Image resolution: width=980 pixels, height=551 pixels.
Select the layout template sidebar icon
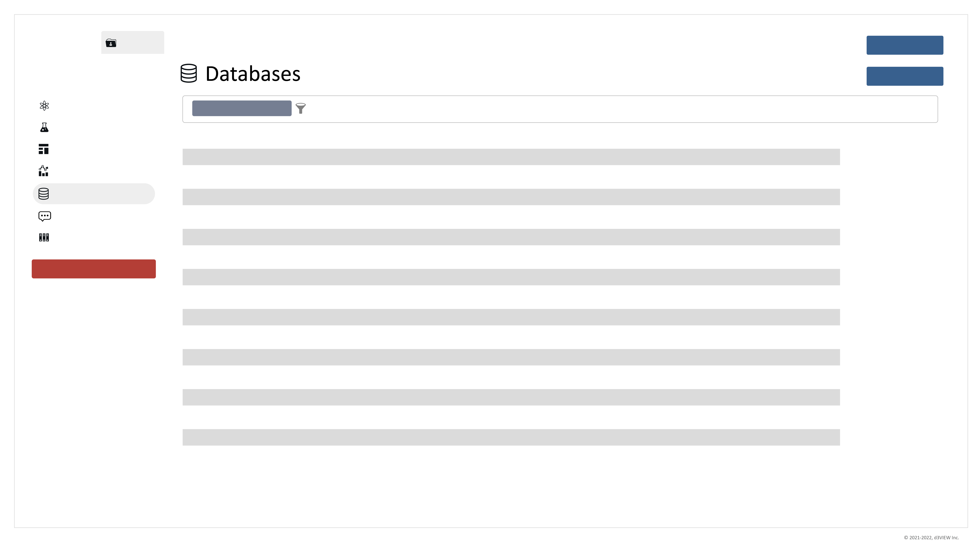click(x=44, y=149)
